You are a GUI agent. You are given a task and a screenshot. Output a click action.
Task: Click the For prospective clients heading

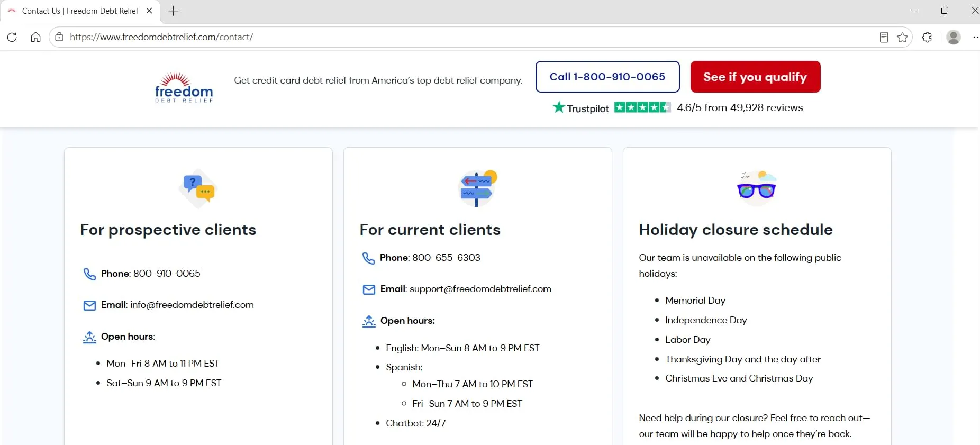point(168,230)
